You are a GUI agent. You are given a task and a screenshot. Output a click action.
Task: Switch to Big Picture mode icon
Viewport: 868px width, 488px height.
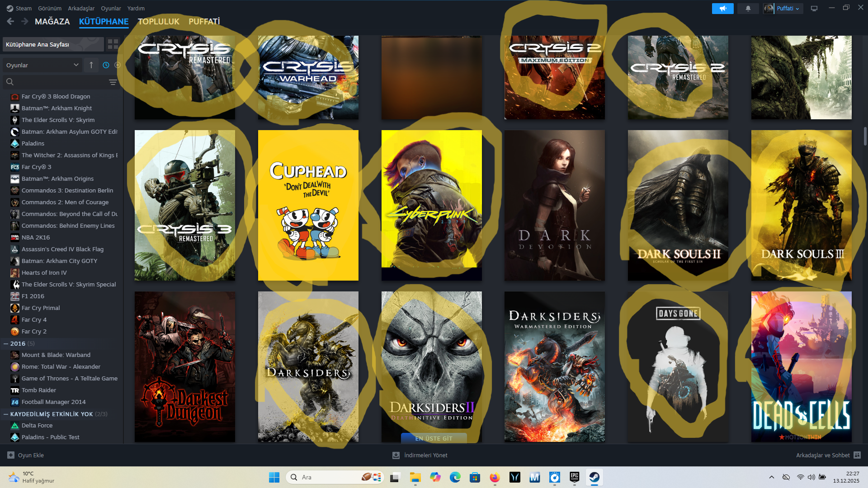(814, 9)
